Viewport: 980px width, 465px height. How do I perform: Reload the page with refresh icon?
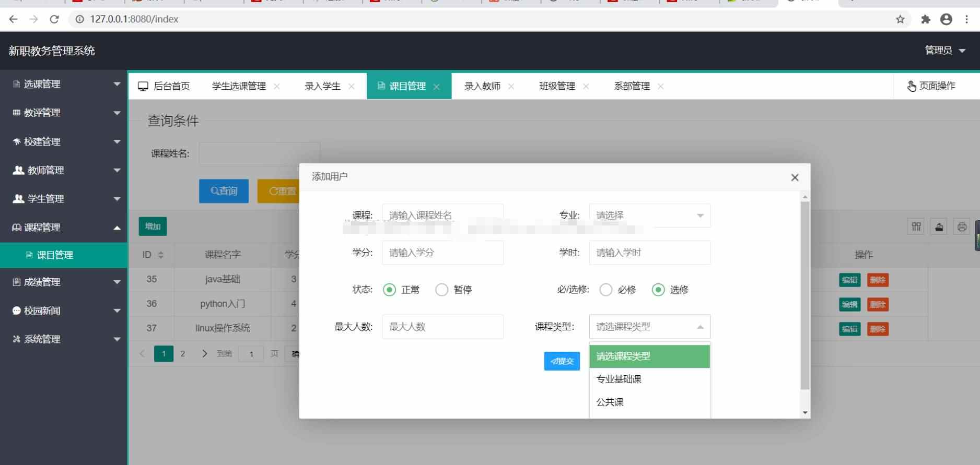coord(54,19)
